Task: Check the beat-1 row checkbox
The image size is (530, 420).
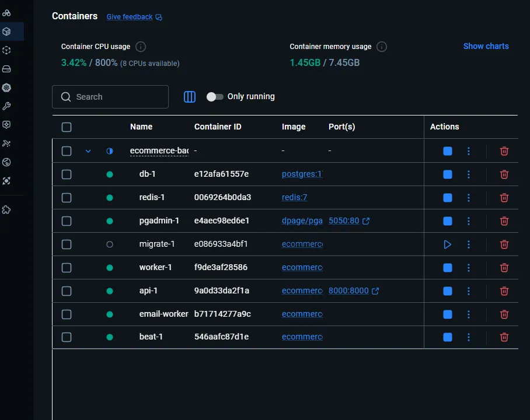Action: click(67, 337)
